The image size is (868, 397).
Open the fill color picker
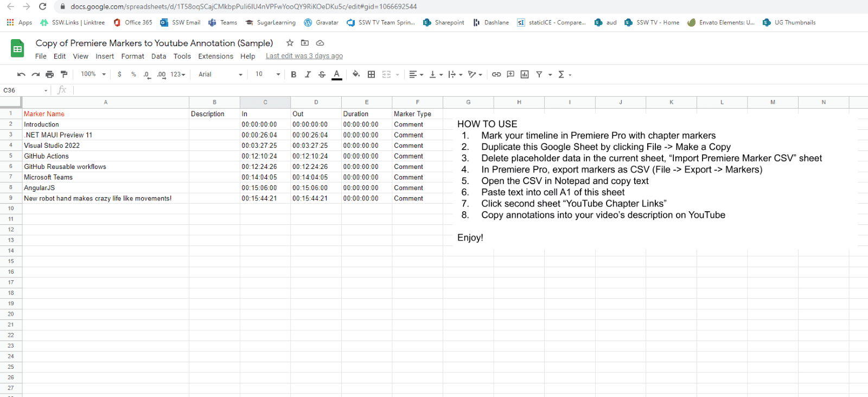356,74
